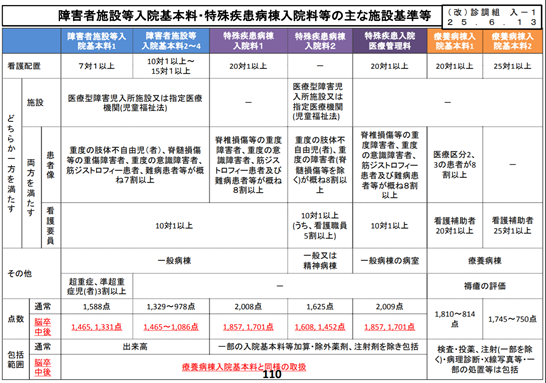Click the red 1,465, 1,331点 link
The width and height of the screenshot is (546, 383).
[96, 327]
